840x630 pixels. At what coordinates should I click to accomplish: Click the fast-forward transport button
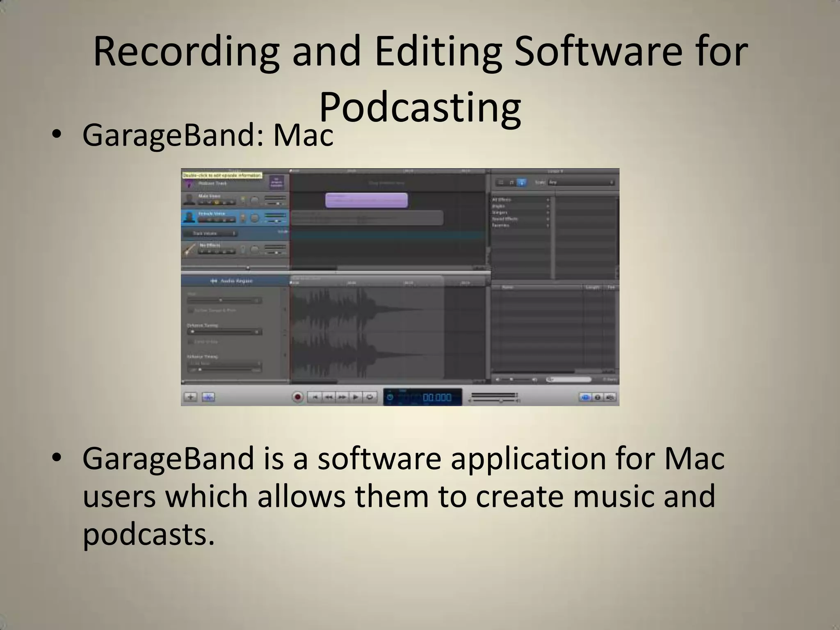(342, 397)
